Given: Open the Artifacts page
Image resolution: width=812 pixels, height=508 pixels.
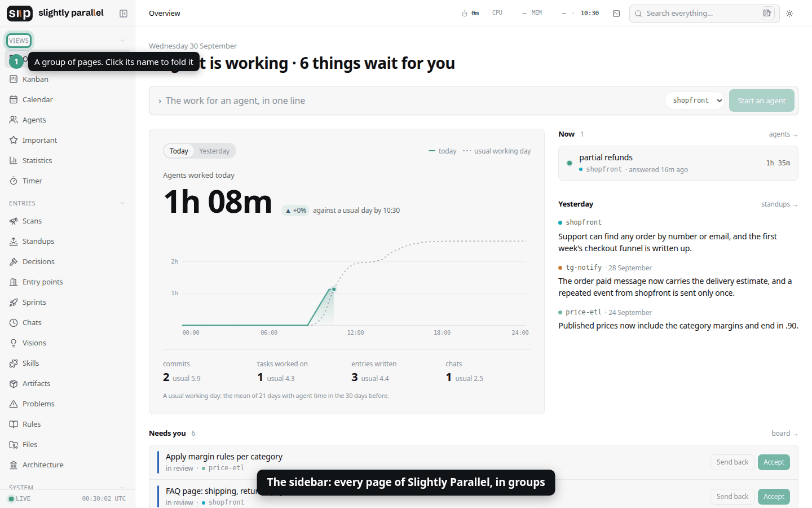Looking at the screenshot, I should click(x=68, y=383).
